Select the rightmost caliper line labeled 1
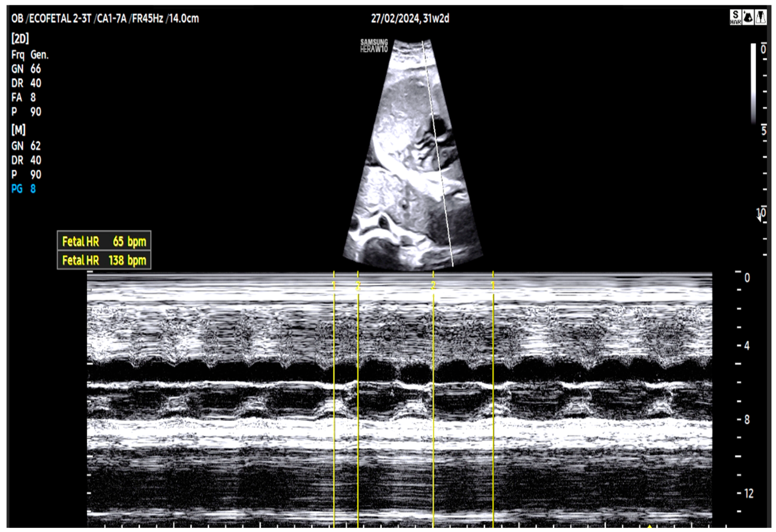The height and width of the screenshot is (532, 776). [493, 401]
